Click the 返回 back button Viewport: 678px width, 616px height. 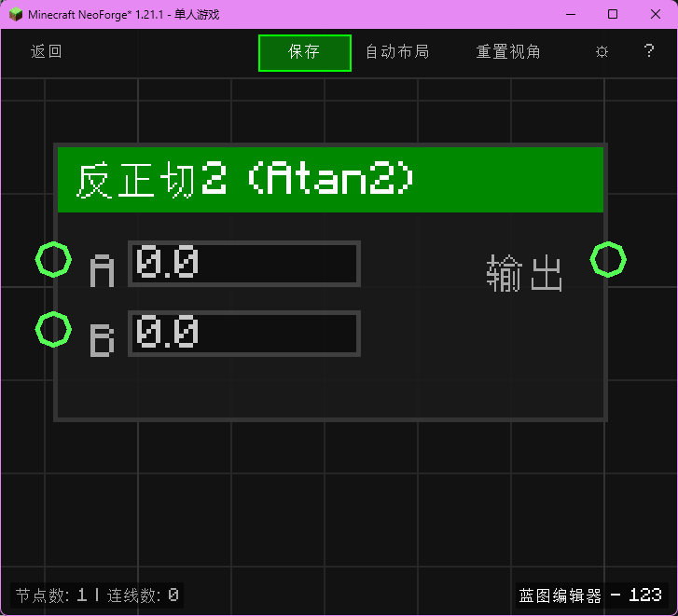coord(47,52)
